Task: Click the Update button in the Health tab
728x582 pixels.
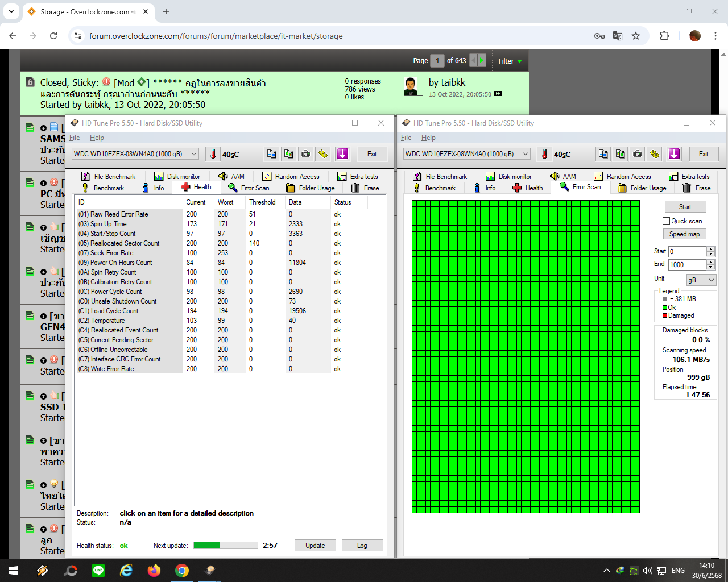Action: click(x=315, y=546)
